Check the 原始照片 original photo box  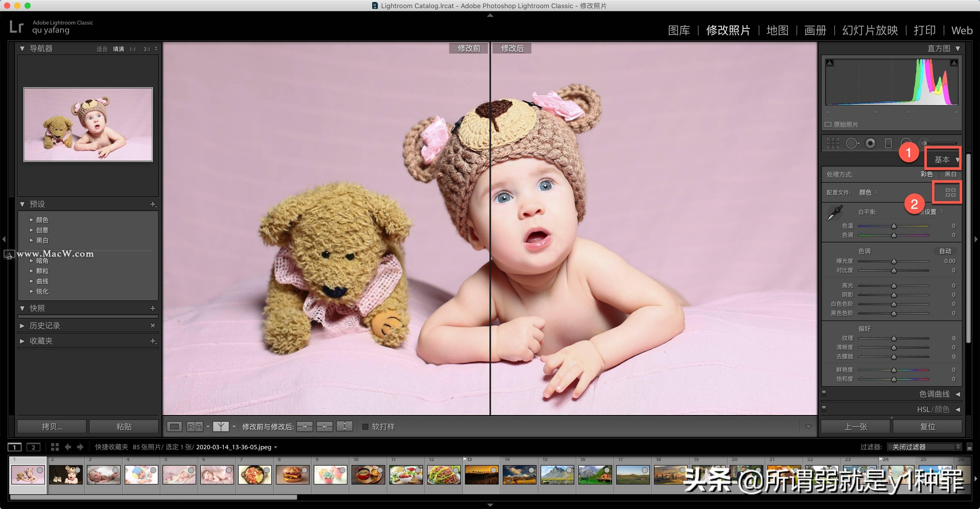click(828, 124)
